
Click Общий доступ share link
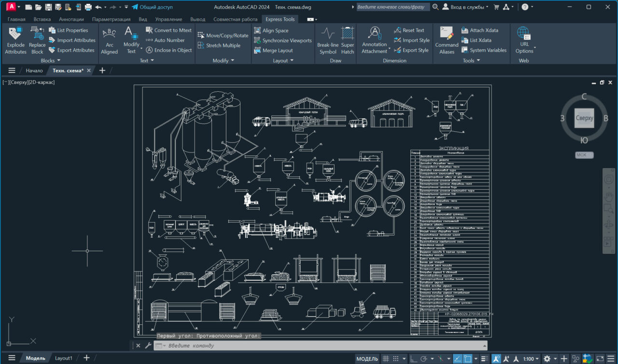[x=152, y=7]
